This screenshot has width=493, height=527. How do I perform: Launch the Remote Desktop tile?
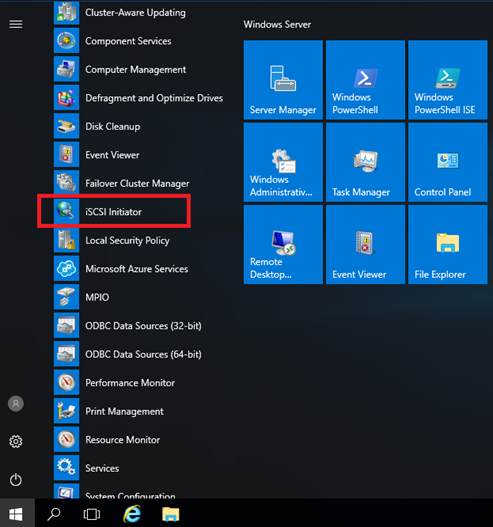[x=283, y=244]
